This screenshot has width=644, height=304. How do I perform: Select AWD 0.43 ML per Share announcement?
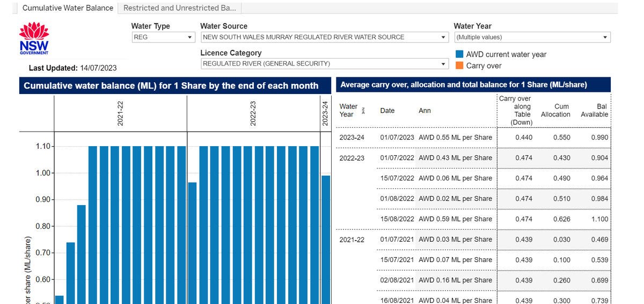[455, 158]
